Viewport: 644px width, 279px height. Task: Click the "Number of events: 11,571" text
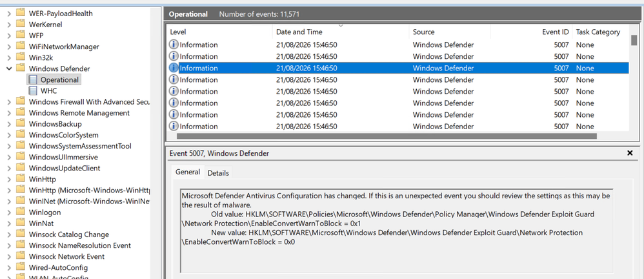tap(259, 14)
